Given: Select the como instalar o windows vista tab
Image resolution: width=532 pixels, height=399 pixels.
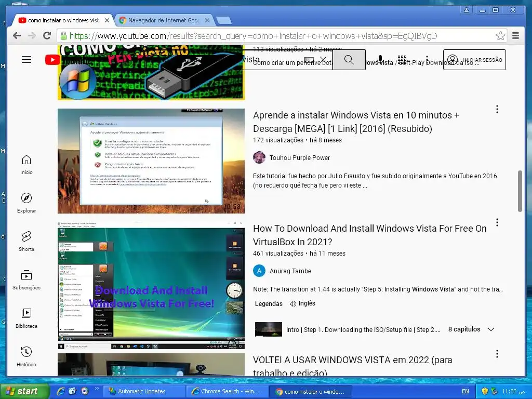Looking at the screenshot, I should click(x=63, y=20).
